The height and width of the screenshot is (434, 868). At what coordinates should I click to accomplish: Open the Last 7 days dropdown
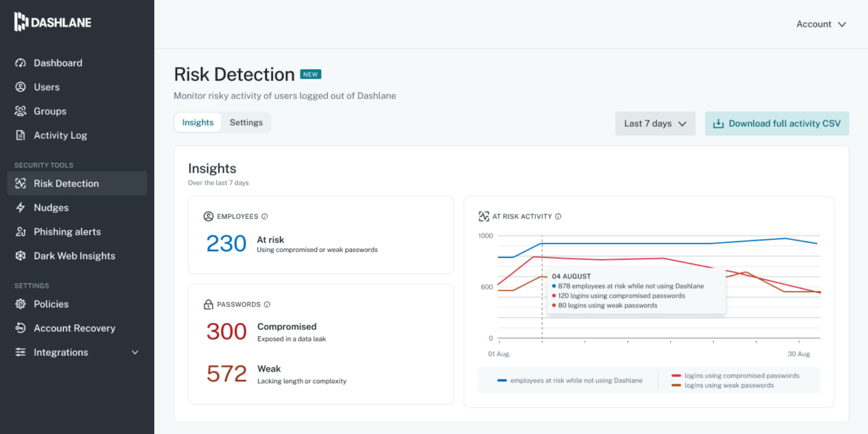[655, 124]
